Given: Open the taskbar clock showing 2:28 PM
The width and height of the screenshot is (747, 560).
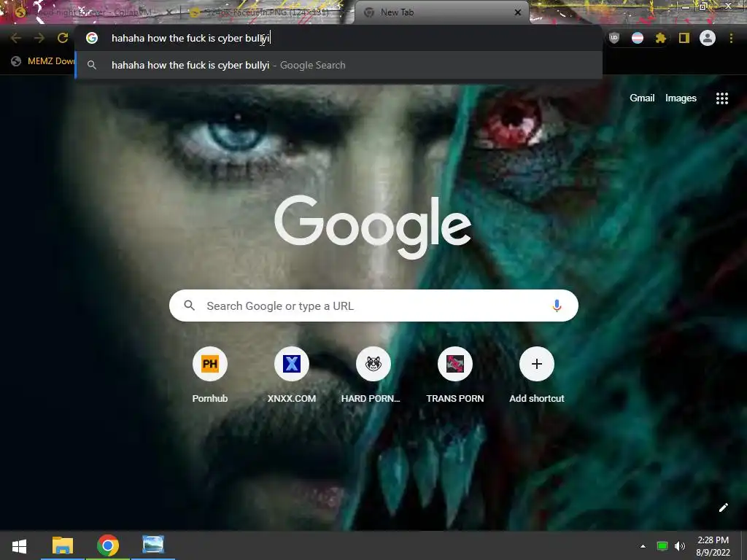Looking at the screenshot, I should [x=713, y=546].
